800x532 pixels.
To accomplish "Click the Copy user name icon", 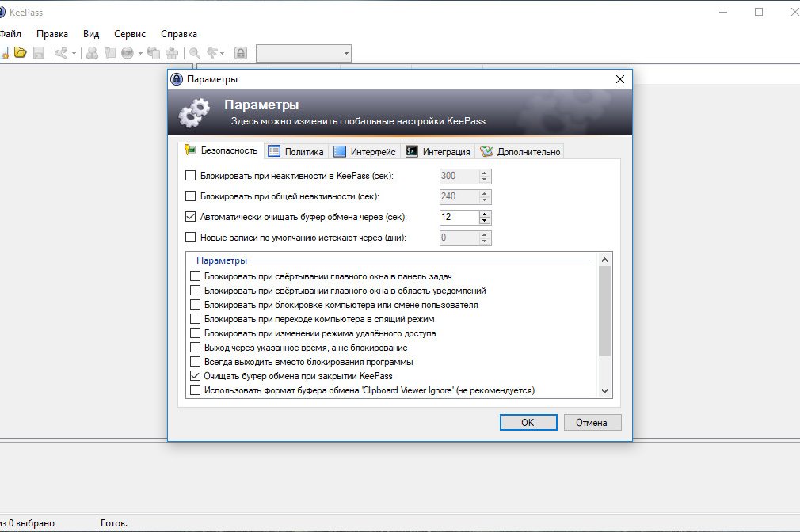I will (93, 52).
